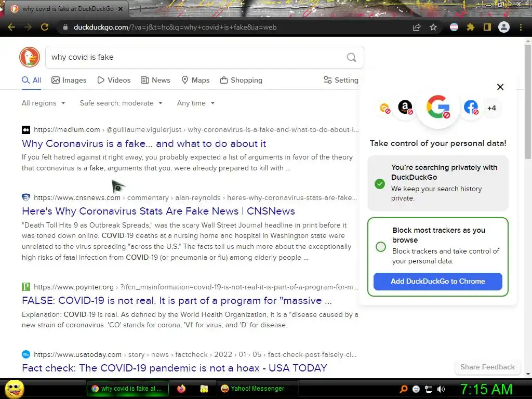Click the 7:15 AM taskbar clock

coord(486,389)
